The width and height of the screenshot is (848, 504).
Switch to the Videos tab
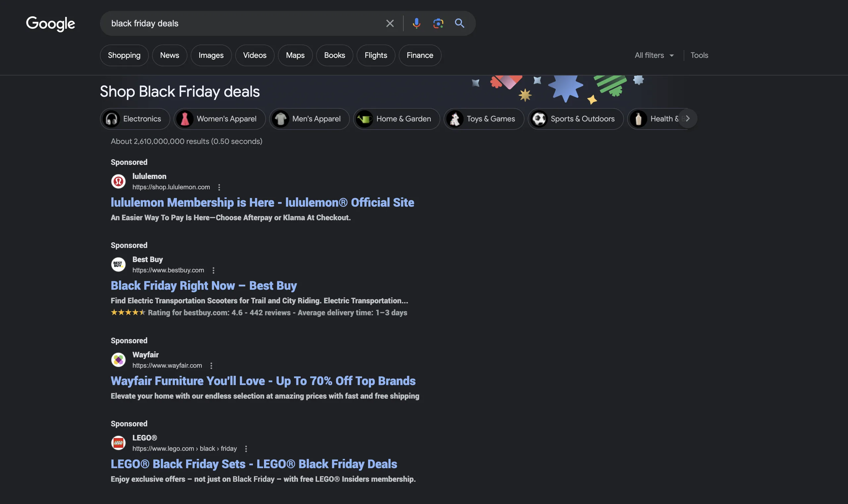pyautogui.click(x=255, y=55)
